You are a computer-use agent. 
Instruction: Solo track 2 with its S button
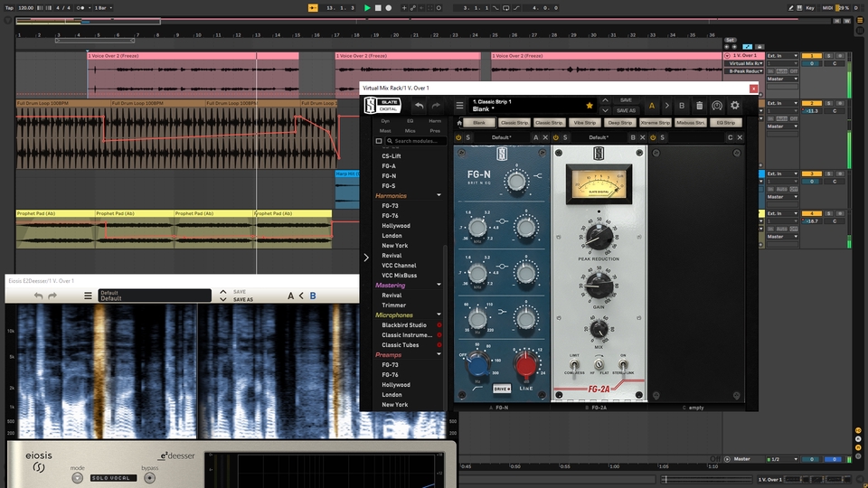tap(829, 103)
